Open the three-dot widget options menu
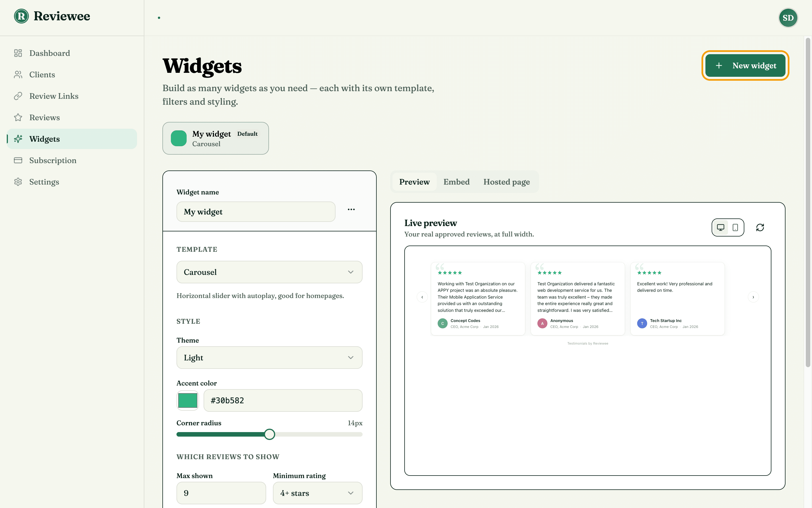The width and height of the screenshot is (812, 508). pos(351,209)
